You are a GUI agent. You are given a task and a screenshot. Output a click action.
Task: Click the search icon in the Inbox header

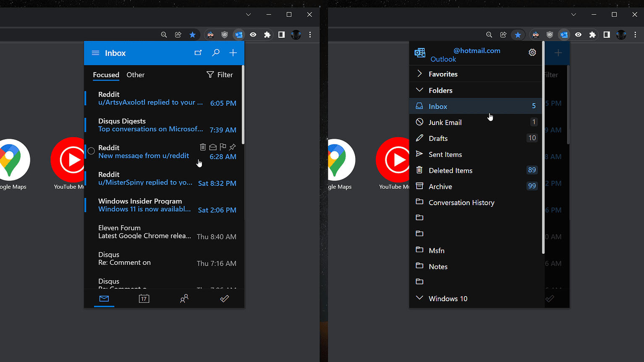(x=215, y=53)
